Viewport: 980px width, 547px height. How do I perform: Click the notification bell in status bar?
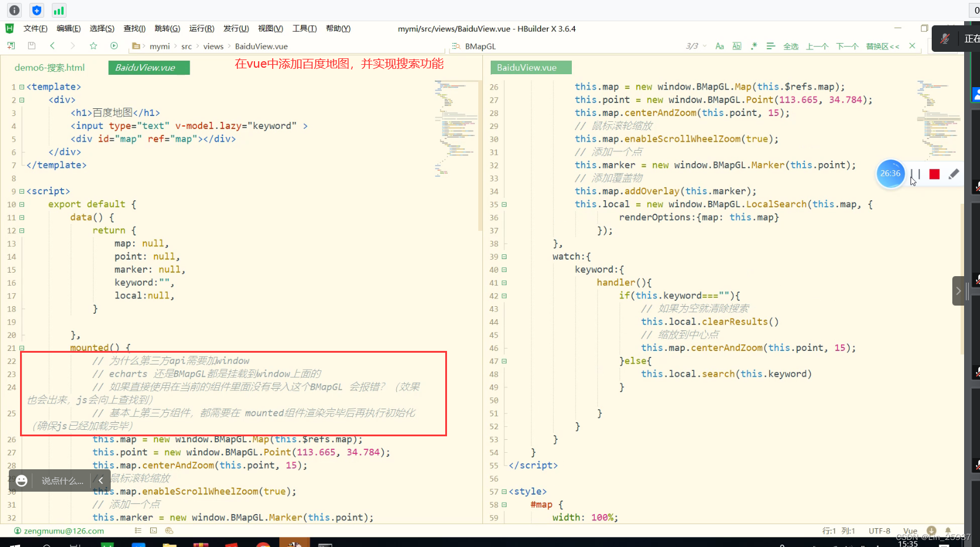coord(948,531)
